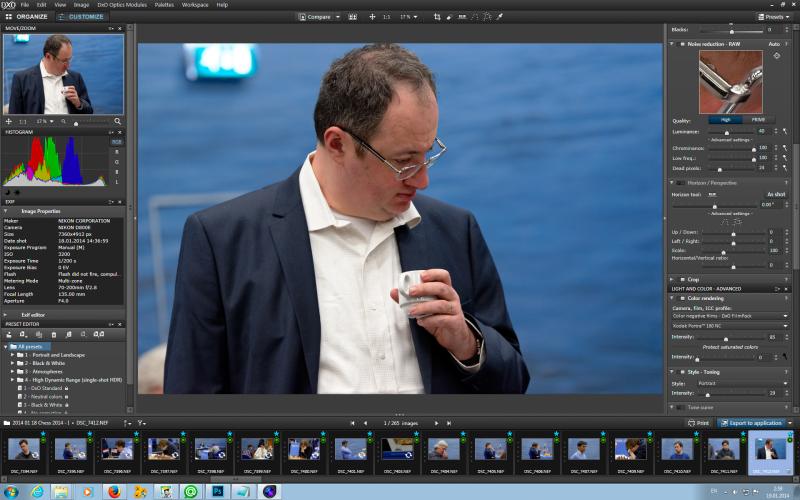Screen dimensions: 800x500
Task: Click the As shot button
Action: [x=776, y=194]
